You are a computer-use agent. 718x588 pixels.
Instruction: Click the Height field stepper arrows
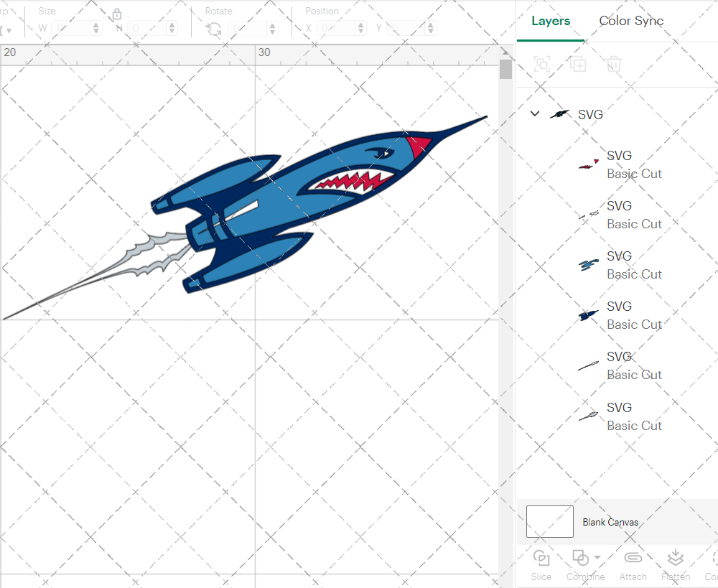pos(172,29)
